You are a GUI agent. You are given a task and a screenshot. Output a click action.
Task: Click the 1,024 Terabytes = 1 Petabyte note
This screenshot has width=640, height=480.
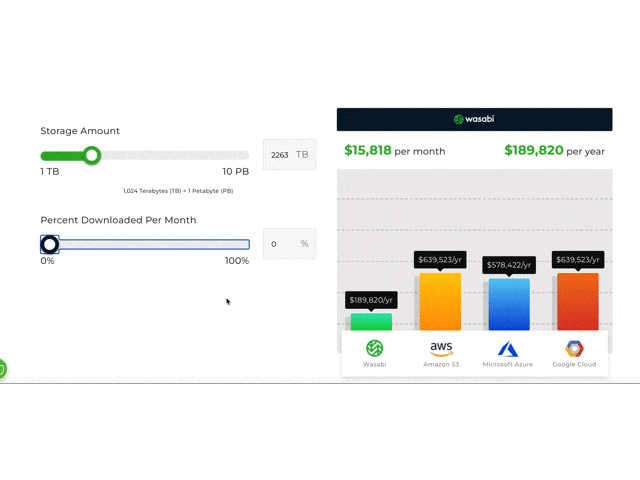click(x=178, y=191)
